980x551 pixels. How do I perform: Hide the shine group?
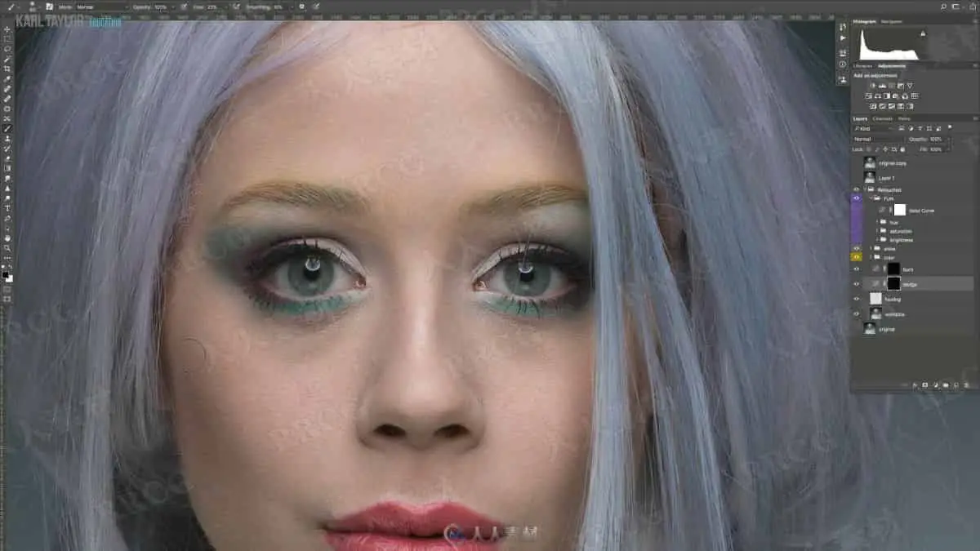click(857, 248)
